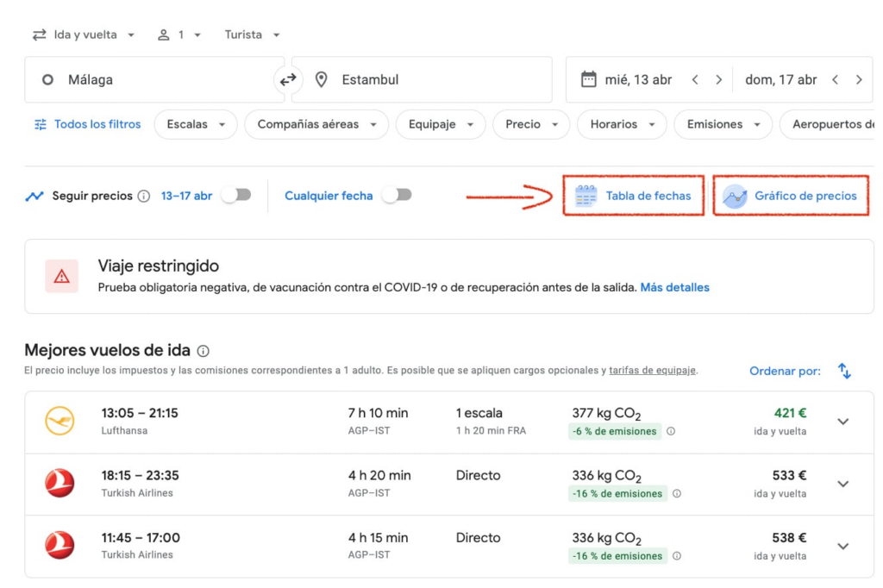Open the Ida y vuelta trip type dropdown
Screen dimensions: 883x588
(84, 35)
